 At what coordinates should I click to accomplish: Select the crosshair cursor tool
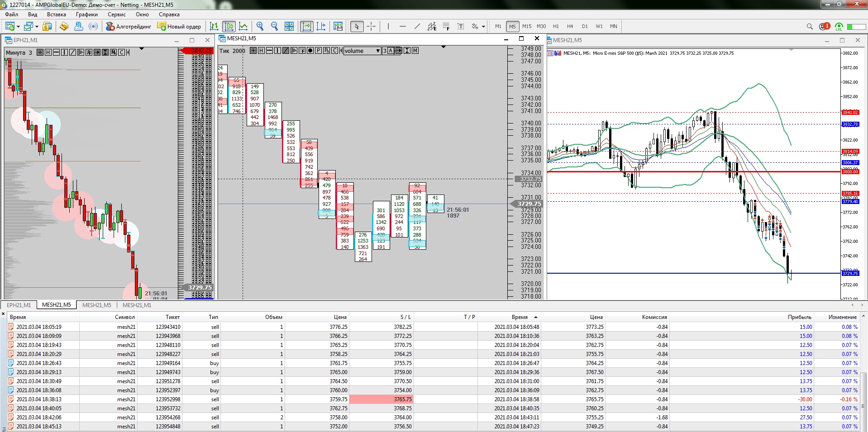coord(371,26)
